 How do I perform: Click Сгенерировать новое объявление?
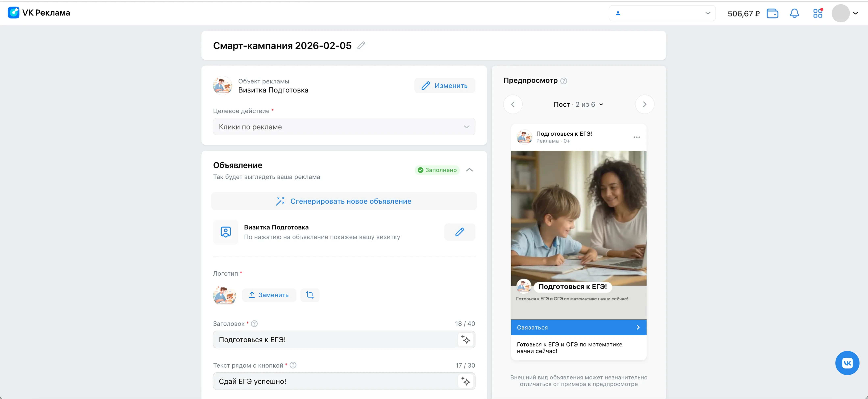pos(344,201)
